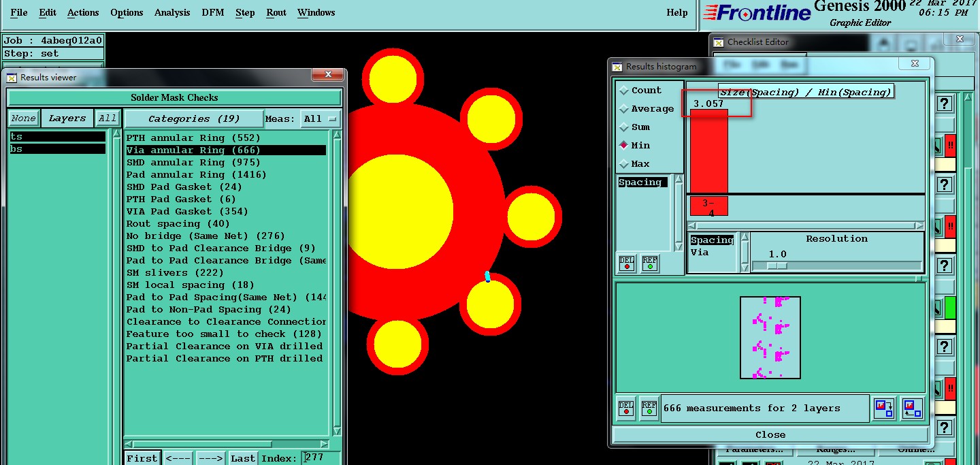This screenshot has height=465, width=980.
Task: Click the green status indicator in Checklist Editor
Action: coord(950,308)
